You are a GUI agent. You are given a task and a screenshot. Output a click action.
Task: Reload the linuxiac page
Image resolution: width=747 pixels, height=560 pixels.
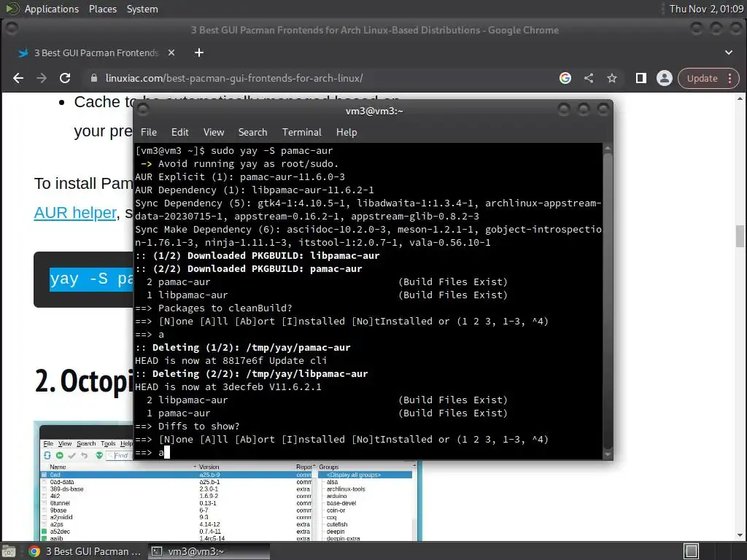click(65, 78)
